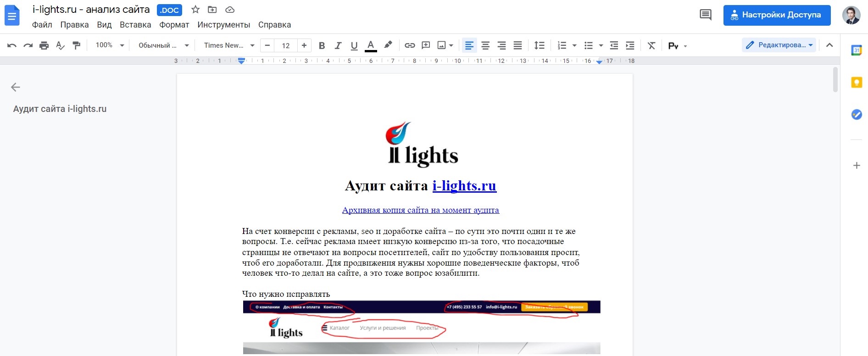Open the Редактирова... mode dropdown
The height and width of the screenshot is (356, 868).
[779, 45]
